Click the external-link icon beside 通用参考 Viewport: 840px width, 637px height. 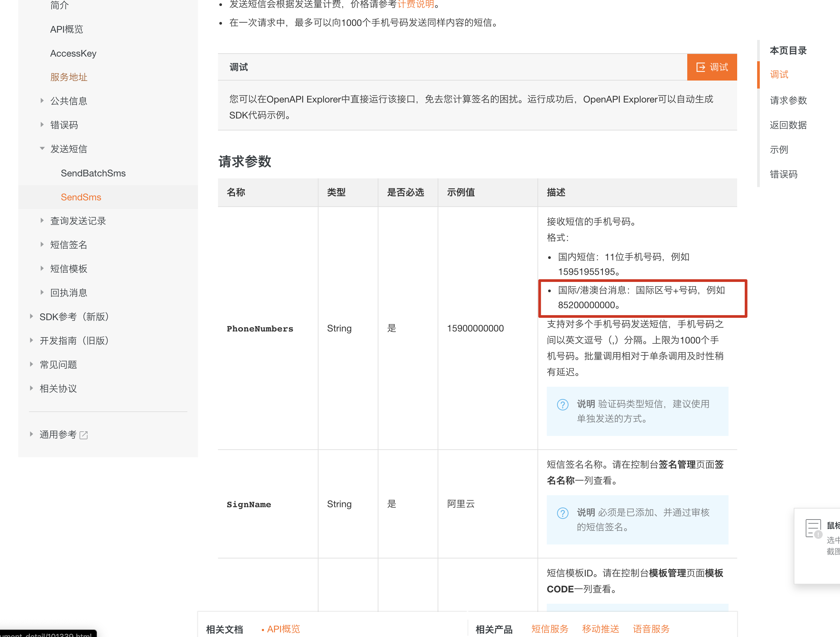click(84, 435)
